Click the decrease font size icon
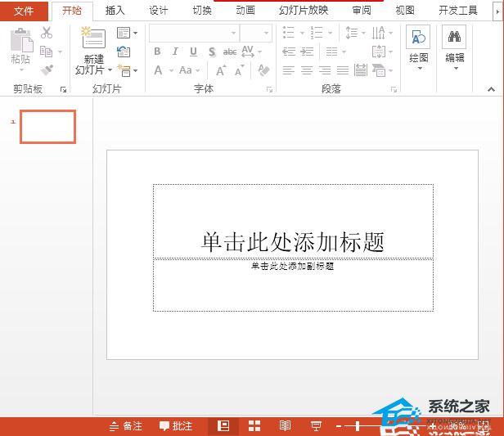The height and width of the screenshot is (436, 504). pyautogui.click(x=240, y=70)
